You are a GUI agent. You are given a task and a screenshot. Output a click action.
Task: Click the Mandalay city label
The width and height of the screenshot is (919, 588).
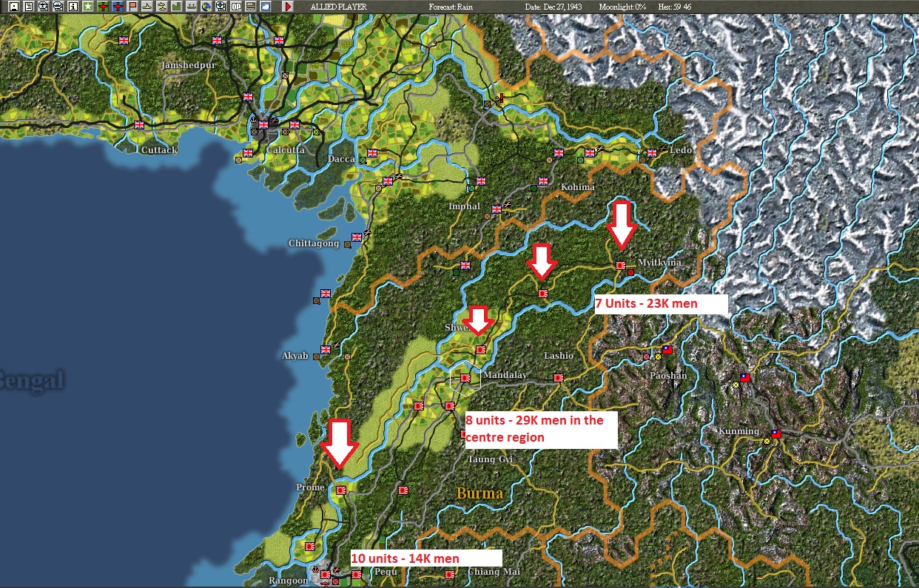[506, 375]
